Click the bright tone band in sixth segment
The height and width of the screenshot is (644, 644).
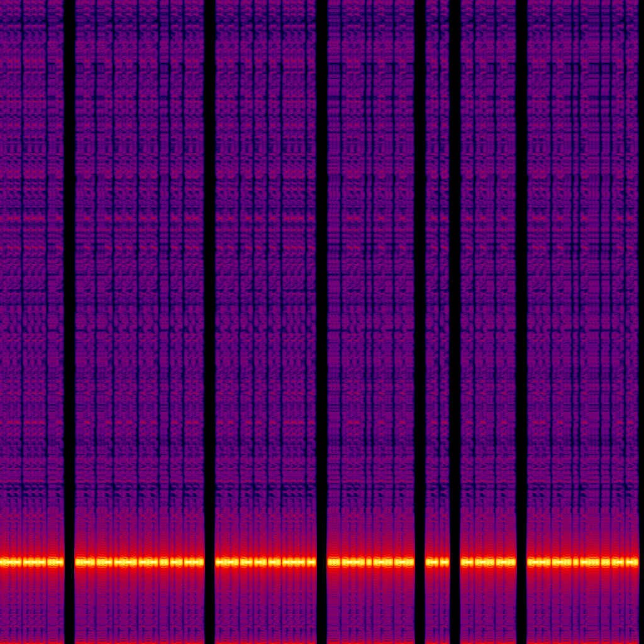[x=488, y=562]
